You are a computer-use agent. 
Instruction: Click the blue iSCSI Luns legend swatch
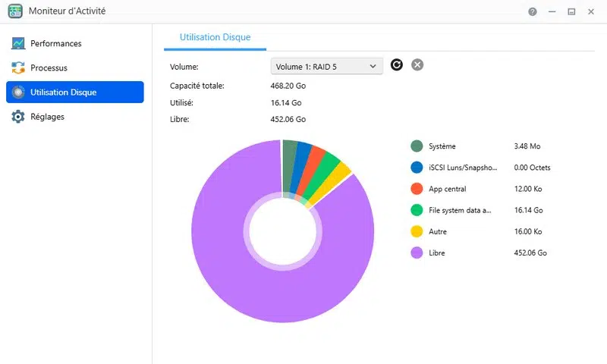coord(417,168)
